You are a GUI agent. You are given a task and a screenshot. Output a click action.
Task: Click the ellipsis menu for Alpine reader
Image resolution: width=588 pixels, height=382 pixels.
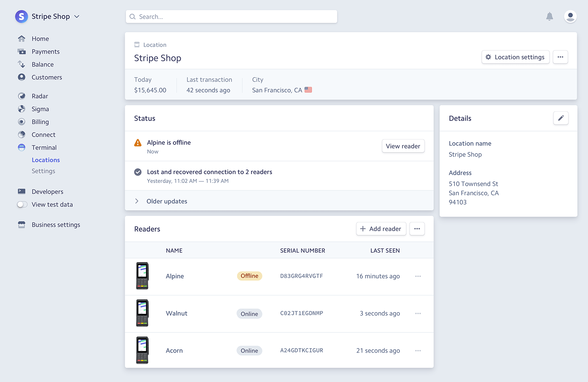[x=418, y=276]
